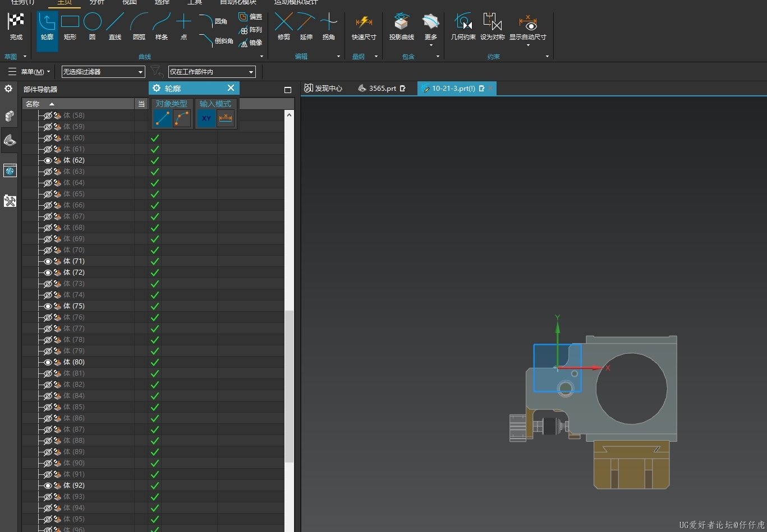Open the Project Curve (投影曲线) tool

point(402,27)
